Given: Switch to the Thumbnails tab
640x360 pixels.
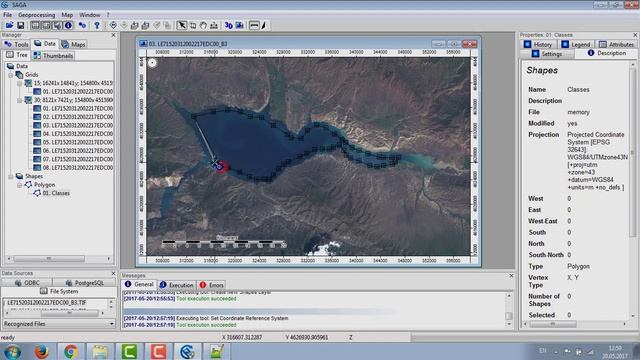Looking at the screenshot, I should coord(53,55).
